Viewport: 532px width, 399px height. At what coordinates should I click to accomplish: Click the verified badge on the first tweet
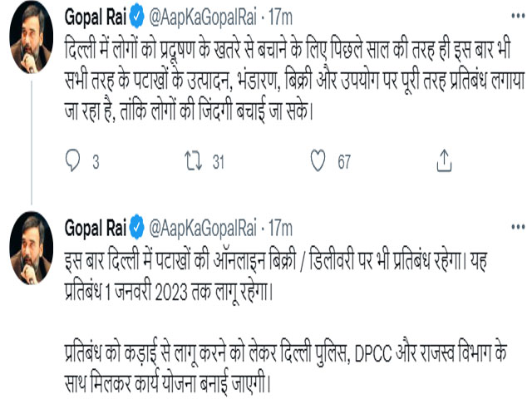click(x=139, y=17)
